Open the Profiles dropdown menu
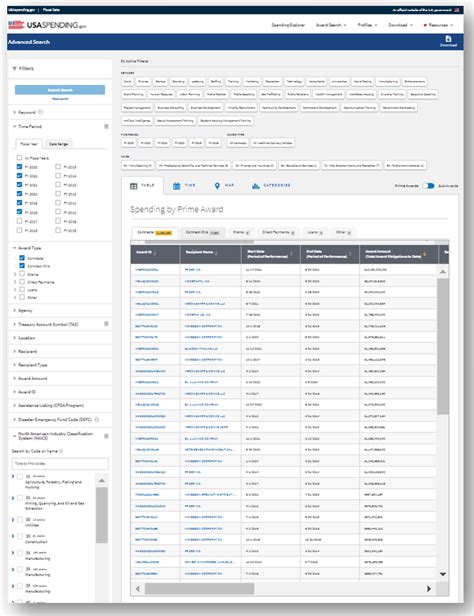Viewport: 474px width, 616px height. pos(367,25)
